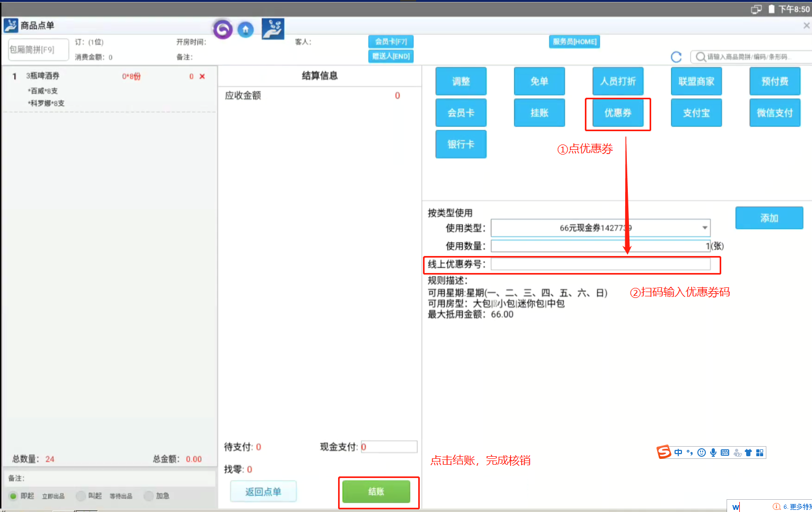Screen dimensions: 812x512
Task: Click the display cast icon in status bar
Action: click(x=756, y=9)
